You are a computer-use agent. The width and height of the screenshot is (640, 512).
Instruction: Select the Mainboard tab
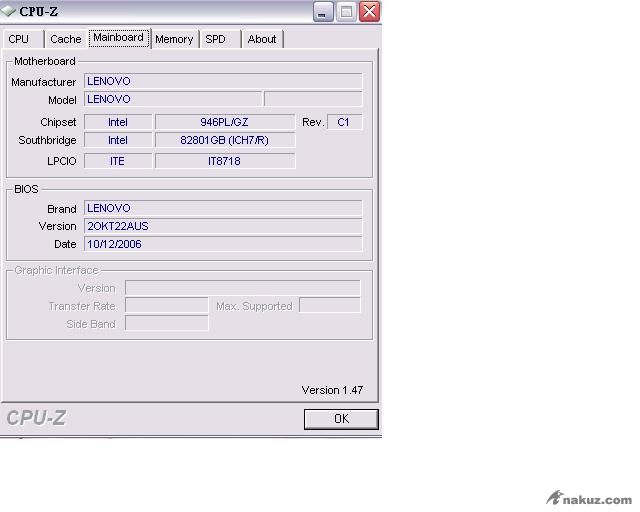pyautogui.click(x=119, y=38)
